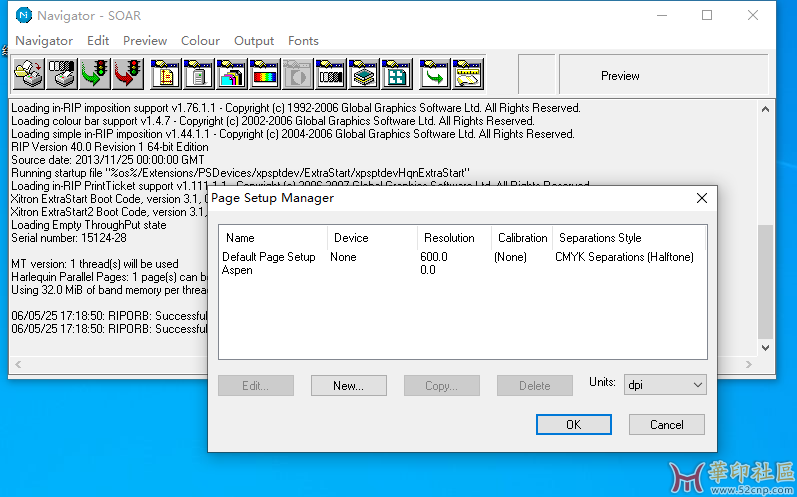Click left arrow of horizontal log scrollbar
This screenshot has height=497, width=797.
point(18,364)
